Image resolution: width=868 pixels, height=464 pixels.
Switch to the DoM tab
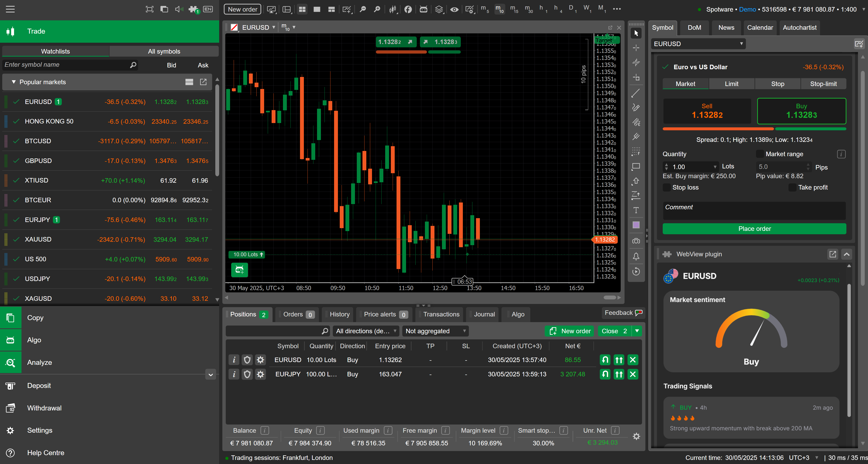[x=694, y=28]
